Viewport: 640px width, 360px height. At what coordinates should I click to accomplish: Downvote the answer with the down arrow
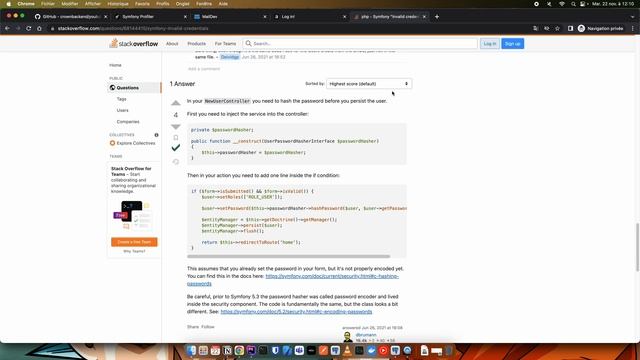[x=176, y=127]
